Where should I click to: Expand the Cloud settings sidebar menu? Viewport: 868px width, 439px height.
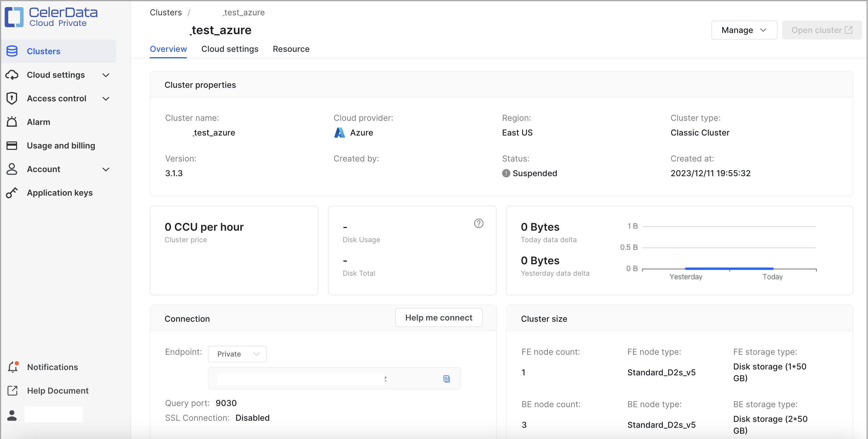106,75
